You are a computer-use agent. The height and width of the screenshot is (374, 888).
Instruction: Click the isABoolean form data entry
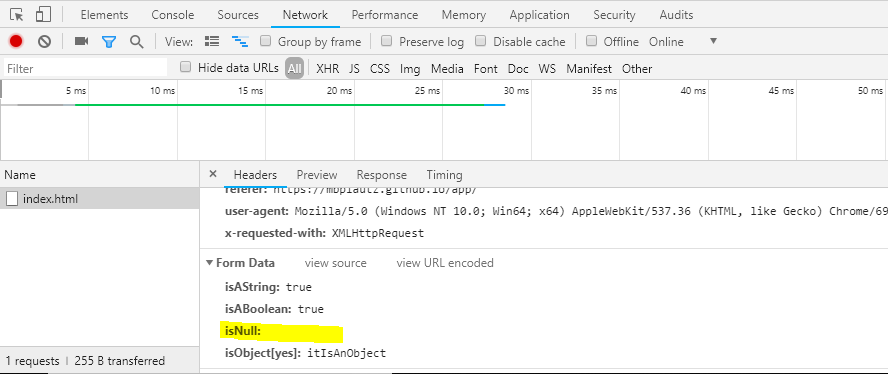click(x=275, y=309)
